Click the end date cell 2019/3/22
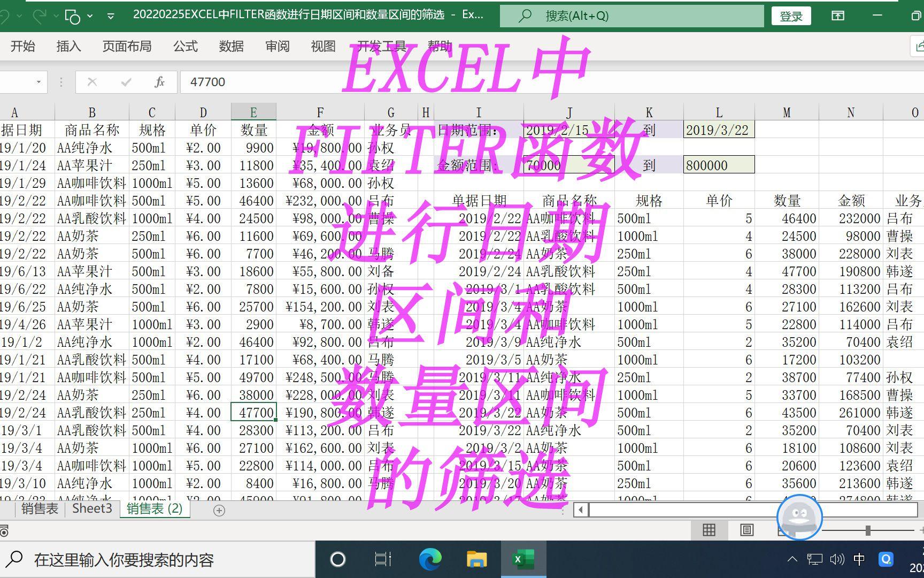Image resolution: width=924 pixels, height=578 pixels. pyautogui.click(x=719, y=130)
